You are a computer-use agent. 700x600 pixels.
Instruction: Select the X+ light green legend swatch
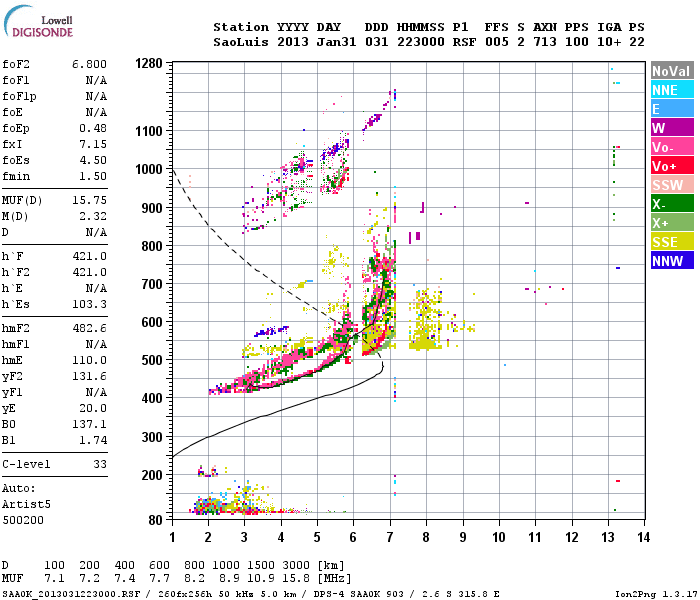(x=672, y=222)
